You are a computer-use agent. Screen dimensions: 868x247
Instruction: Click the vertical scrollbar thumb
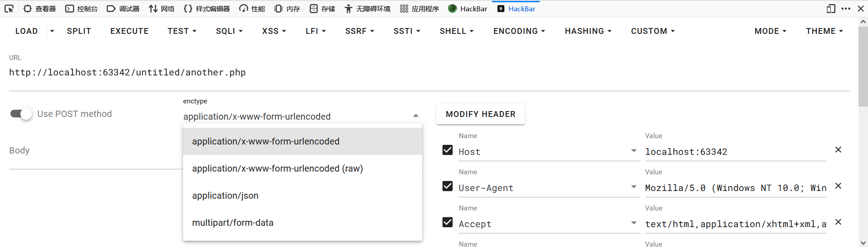863,67
